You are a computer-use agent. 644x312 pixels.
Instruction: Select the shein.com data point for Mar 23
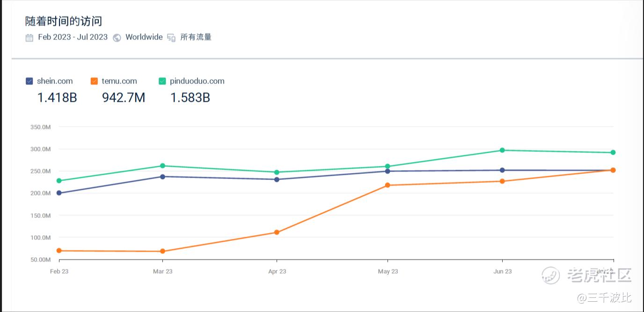(x=162, y=177)
